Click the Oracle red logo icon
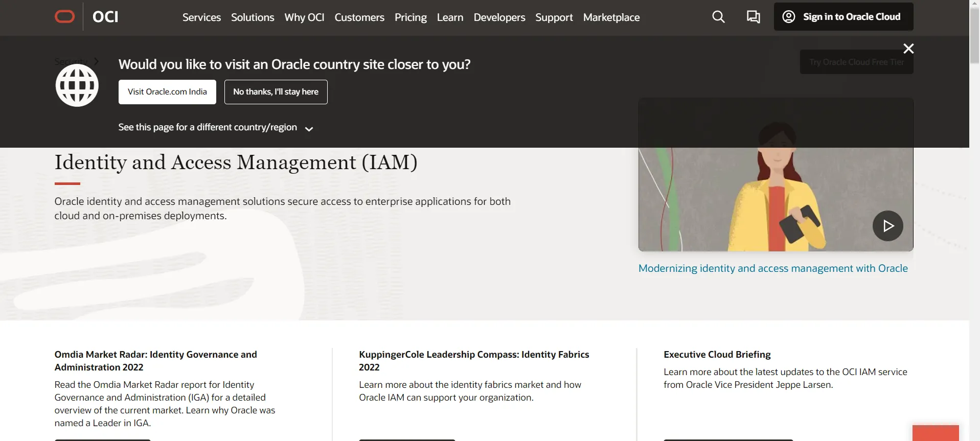Viewport: 980px width, 441px height. pos(64,17)
